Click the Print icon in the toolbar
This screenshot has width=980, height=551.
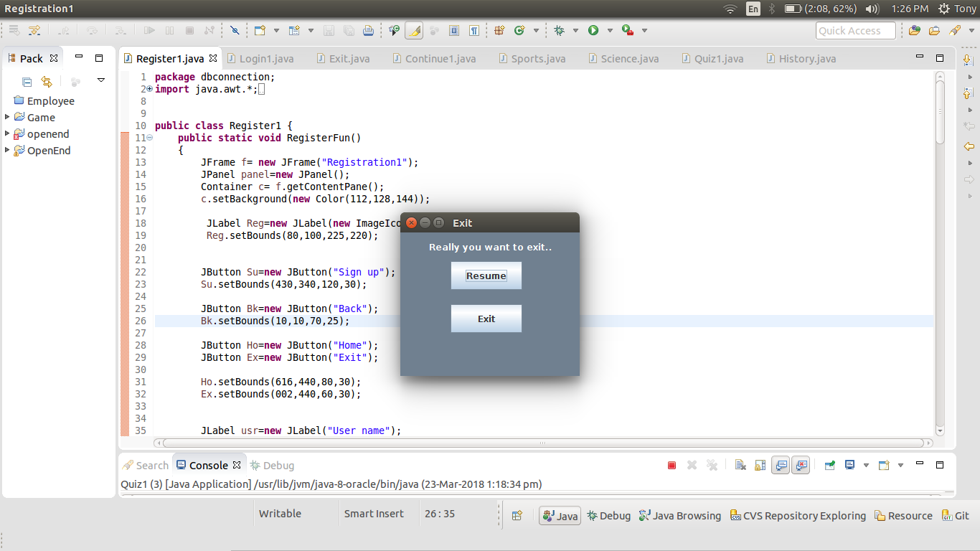[x=367, y=30]
